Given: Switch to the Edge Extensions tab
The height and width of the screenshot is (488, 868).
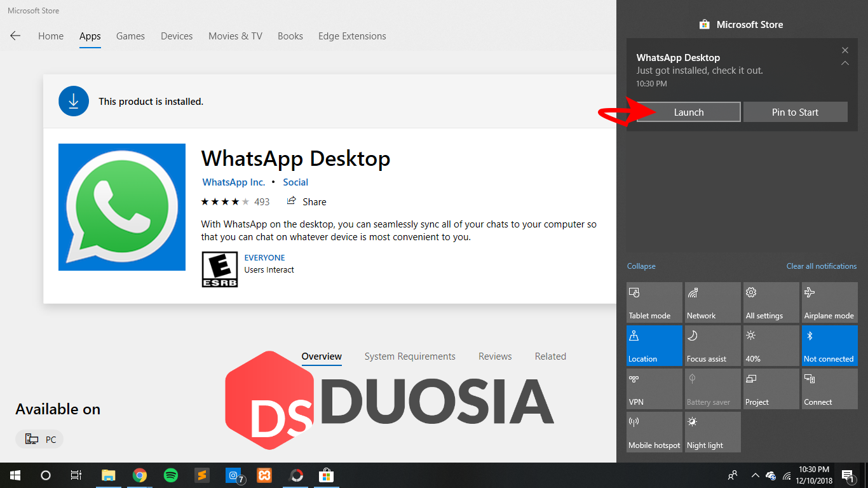Looking at the screenshot, I should coord(352,36).
